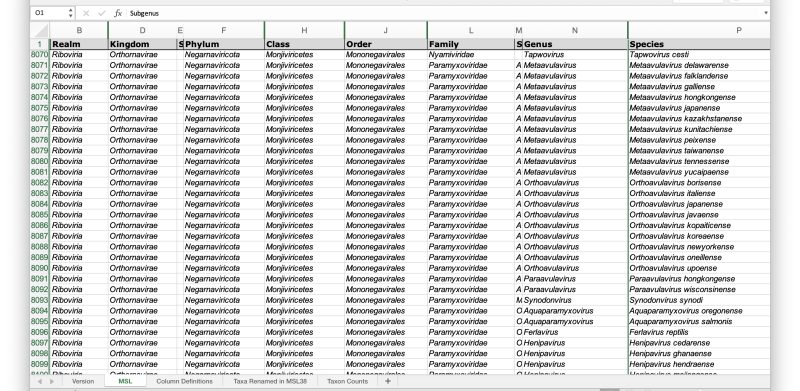Select column B header

pos(79,31)
